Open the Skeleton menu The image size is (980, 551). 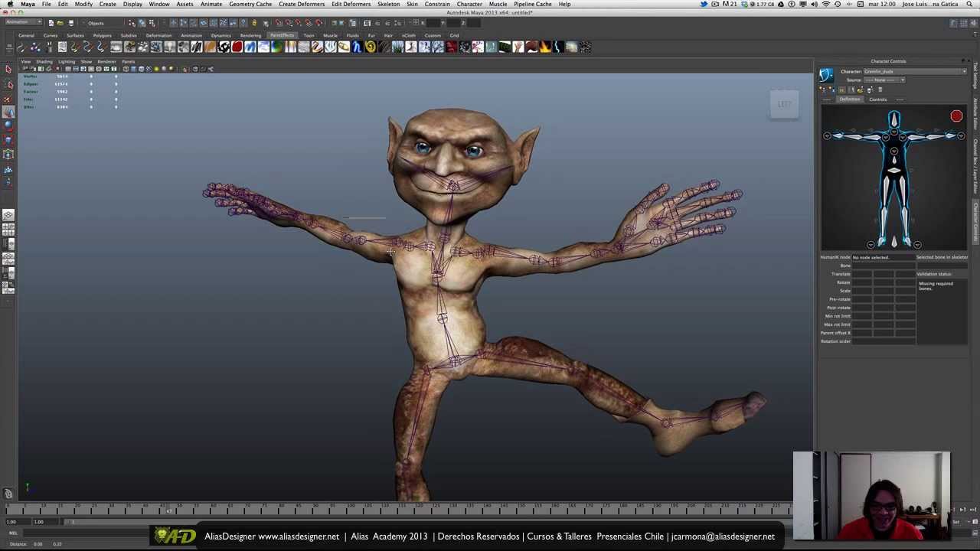[x=388, y=4]
